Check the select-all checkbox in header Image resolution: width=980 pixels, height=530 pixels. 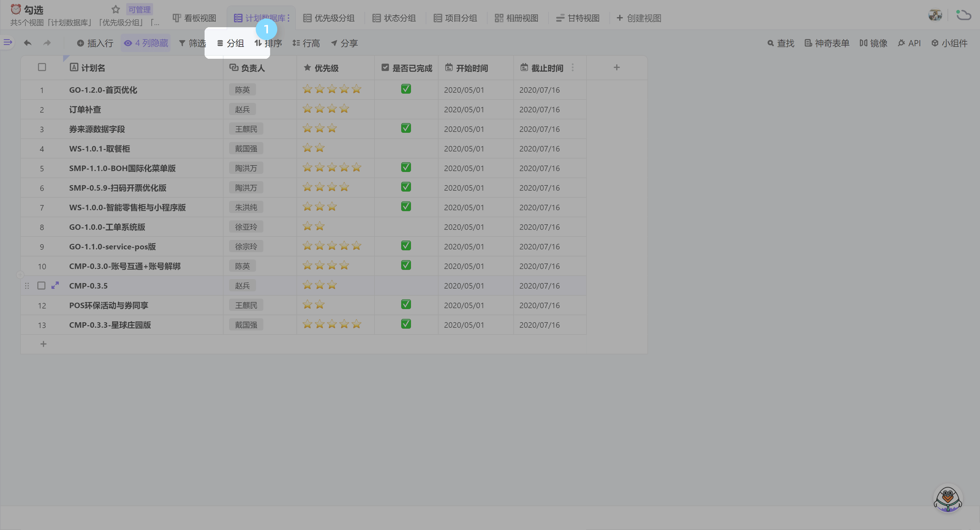click(x=42, y=67)
